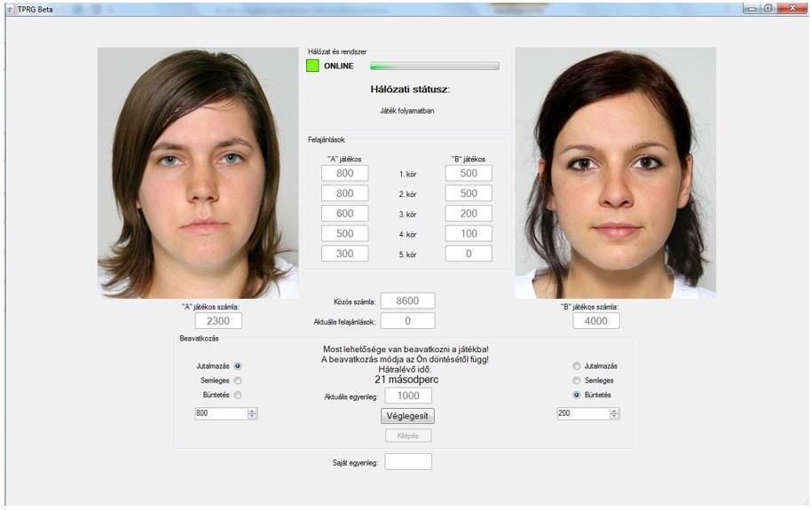Image resolution: width=812 pixels, height=510 pixels.
Task: Click the Játék folyamatban status text
Action: pyautogui.click(x=407, y=111)
